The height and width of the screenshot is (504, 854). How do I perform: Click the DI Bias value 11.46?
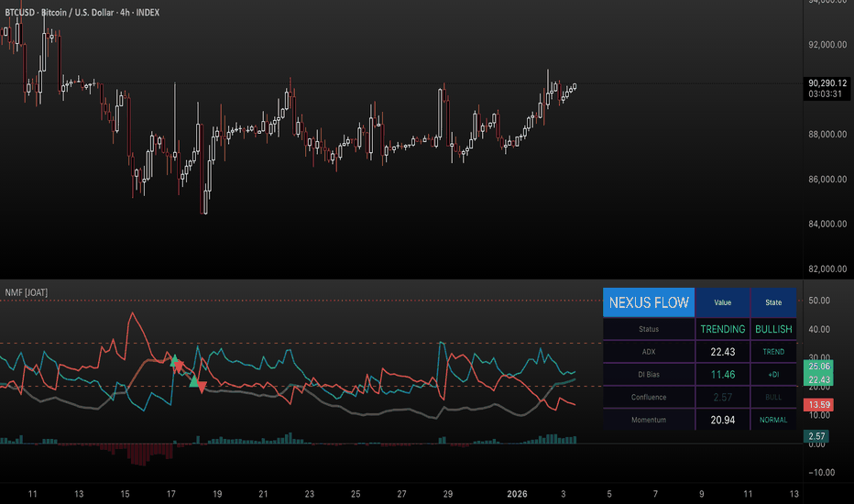click(723, 375)
